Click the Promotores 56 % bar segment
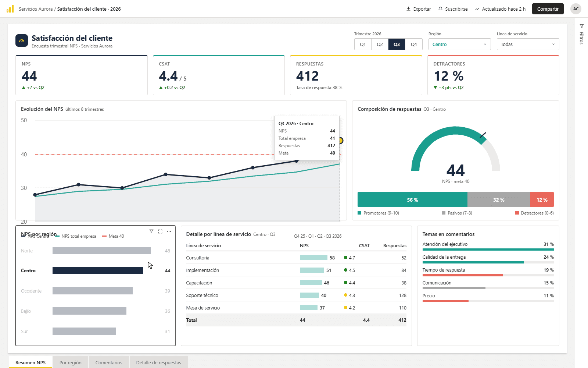This screenshot has width=588, height=368. coord(412,199)
